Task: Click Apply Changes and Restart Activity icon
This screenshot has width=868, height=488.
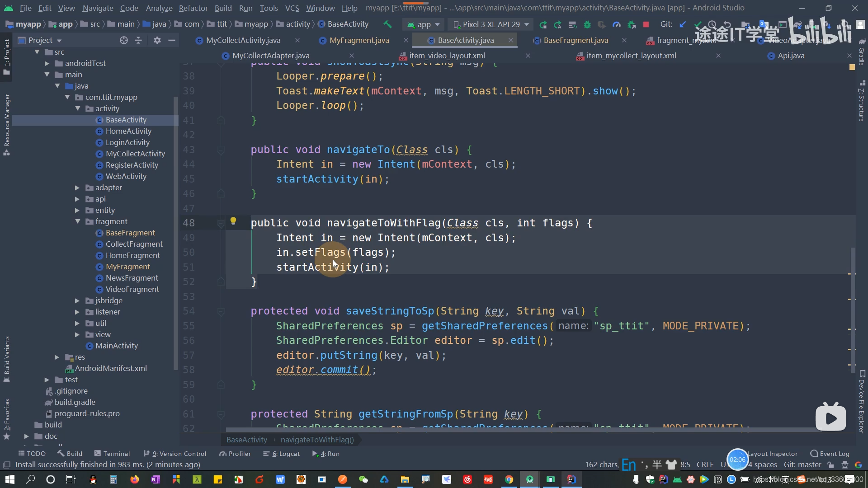Action: 558,24
